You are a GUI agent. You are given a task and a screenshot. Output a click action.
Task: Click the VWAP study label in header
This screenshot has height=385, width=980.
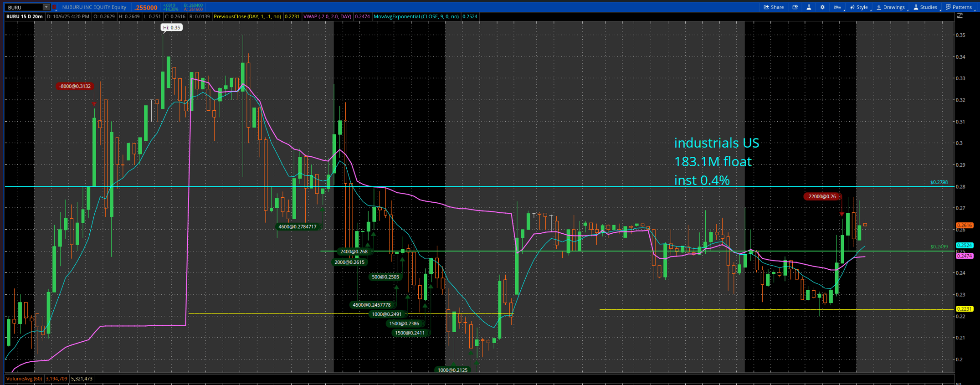(327, 16)
